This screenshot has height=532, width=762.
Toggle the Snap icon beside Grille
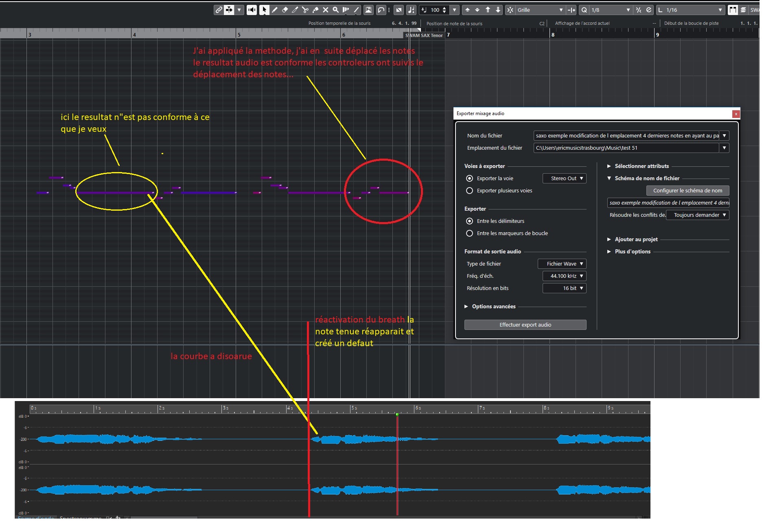[x=510, y=10]
